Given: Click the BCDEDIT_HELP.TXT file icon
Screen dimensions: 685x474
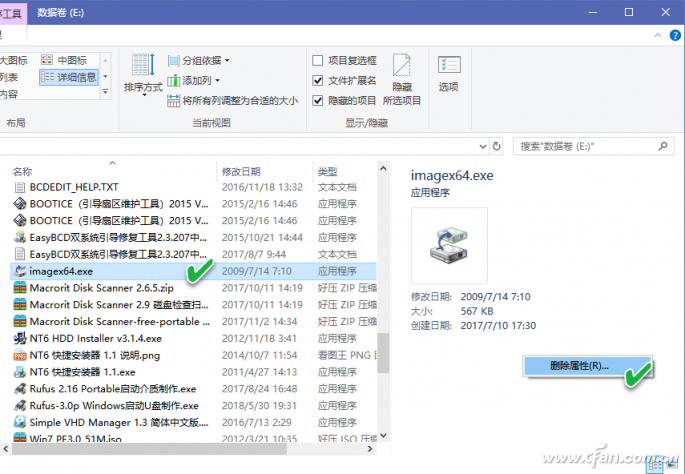Looking at the screenshot, I should point(20,187).
